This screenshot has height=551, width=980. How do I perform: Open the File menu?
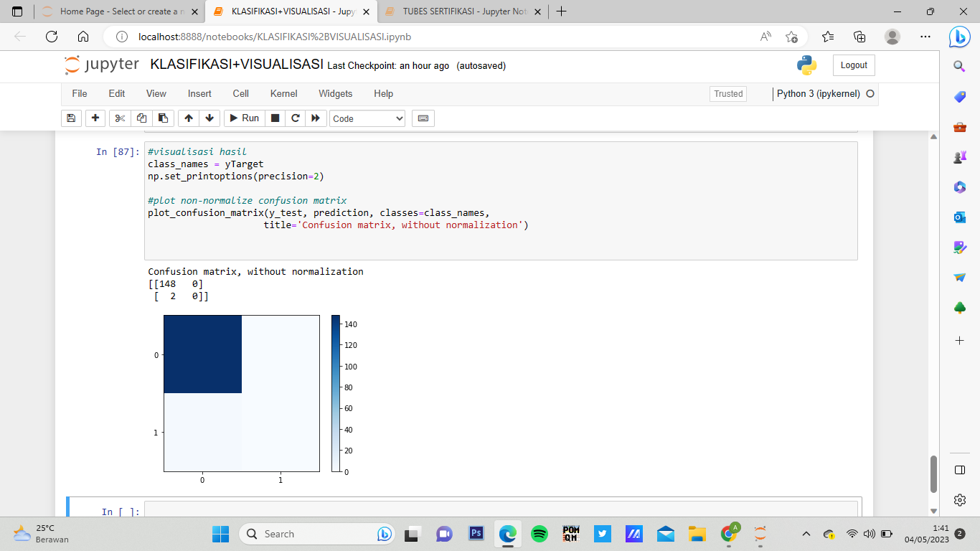point(80,93)
